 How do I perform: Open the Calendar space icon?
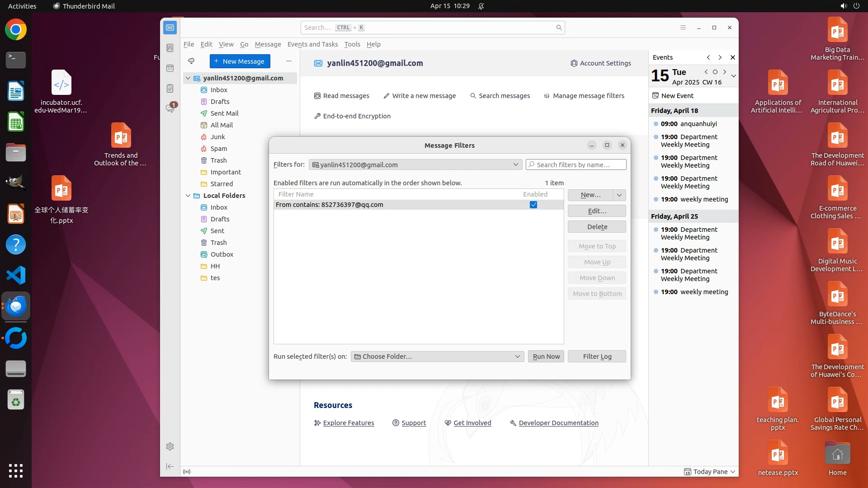170,68
